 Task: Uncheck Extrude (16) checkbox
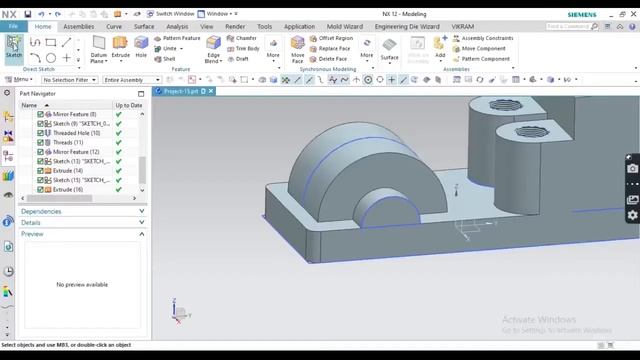click(x=40, y=189)
